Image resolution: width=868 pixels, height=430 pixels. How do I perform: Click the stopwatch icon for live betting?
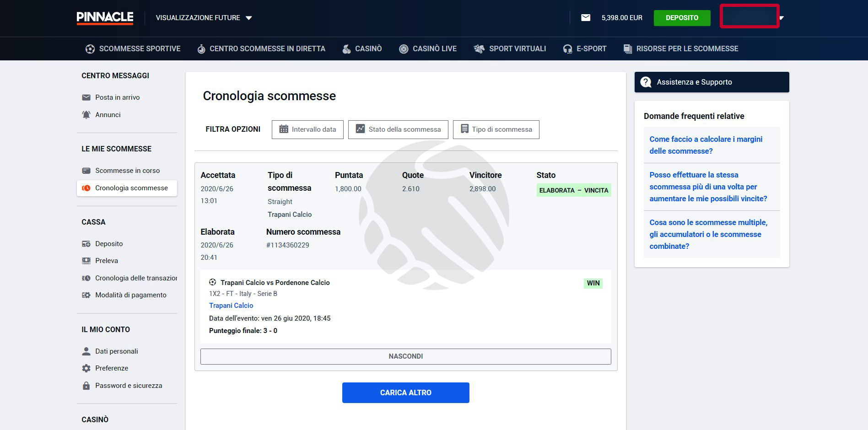click(x=201, y=49)
